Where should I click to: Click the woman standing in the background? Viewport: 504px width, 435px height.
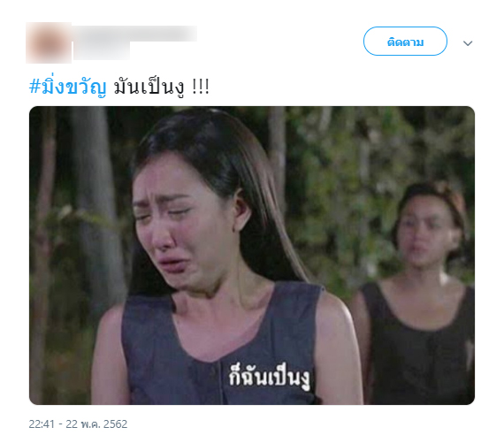tap(418, 289)
